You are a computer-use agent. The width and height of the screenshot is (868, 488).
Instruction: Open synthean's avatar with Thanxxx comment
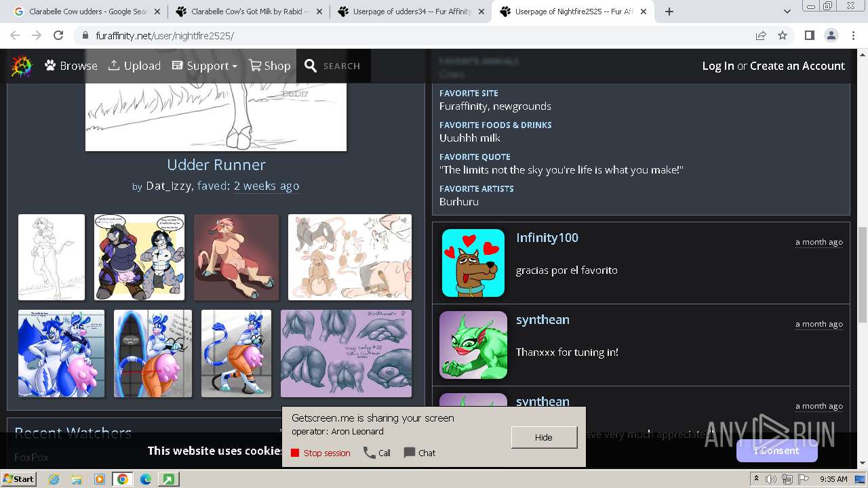coord(473,345)
